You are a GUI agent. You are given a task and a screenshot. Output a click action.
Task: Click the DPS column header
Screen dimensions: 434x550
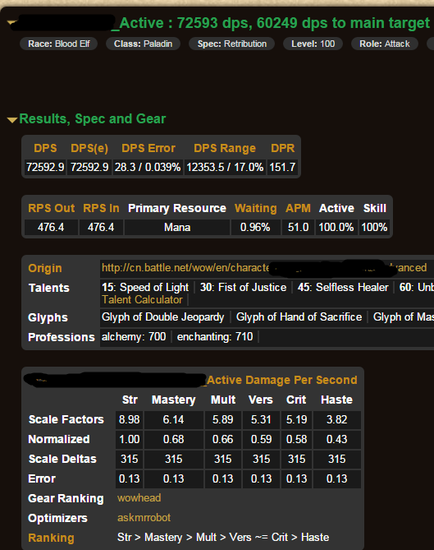45,148
